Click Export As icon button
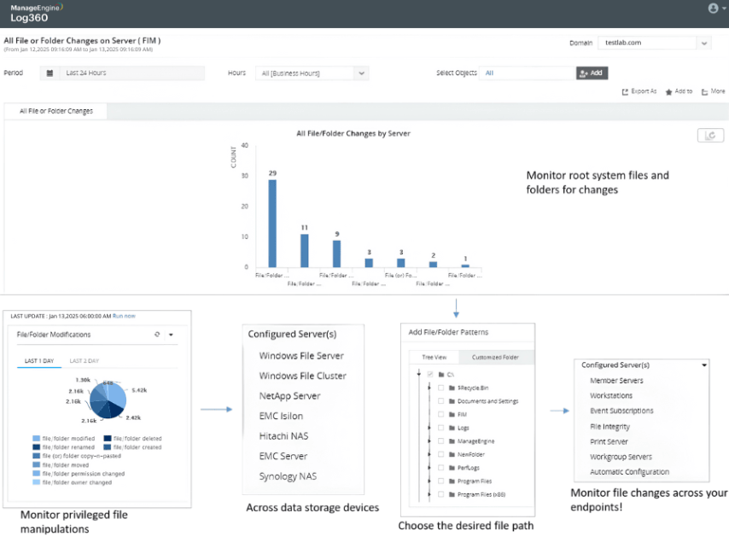 (626, 91)
